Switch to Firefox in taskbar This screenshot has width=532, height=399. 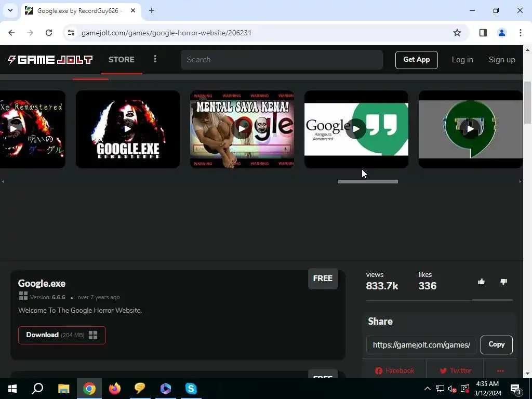point(115,389)
